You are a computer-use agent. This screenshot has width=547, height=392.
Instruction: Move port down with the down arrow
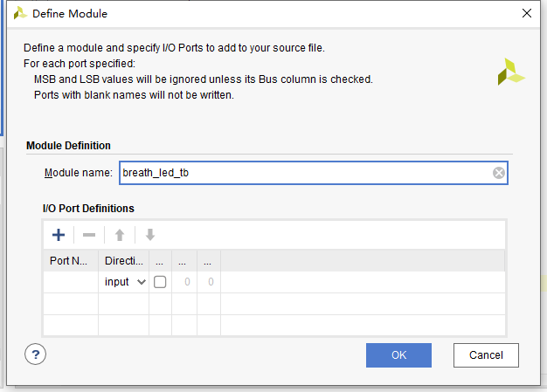pyautogui.click(x=150, y=235)
